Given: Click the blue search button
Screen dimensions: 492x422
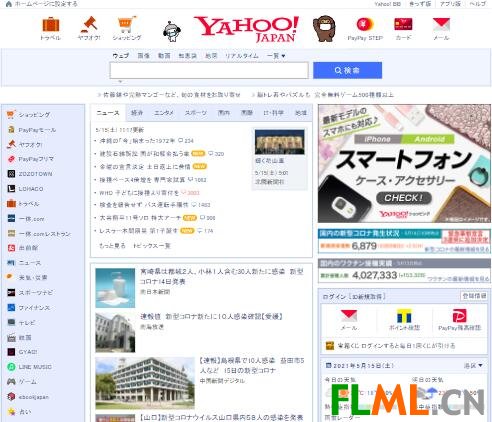Looking at the screenshot, I should point(347,70).
